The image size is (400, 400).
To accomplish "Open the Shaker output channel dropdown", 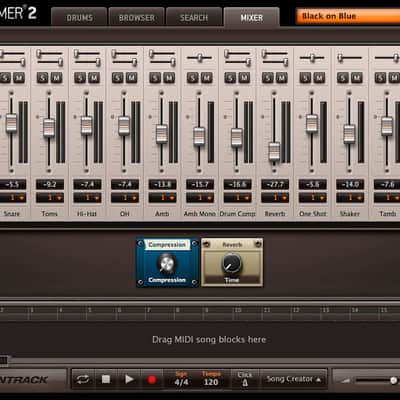I will pos(350,198).
